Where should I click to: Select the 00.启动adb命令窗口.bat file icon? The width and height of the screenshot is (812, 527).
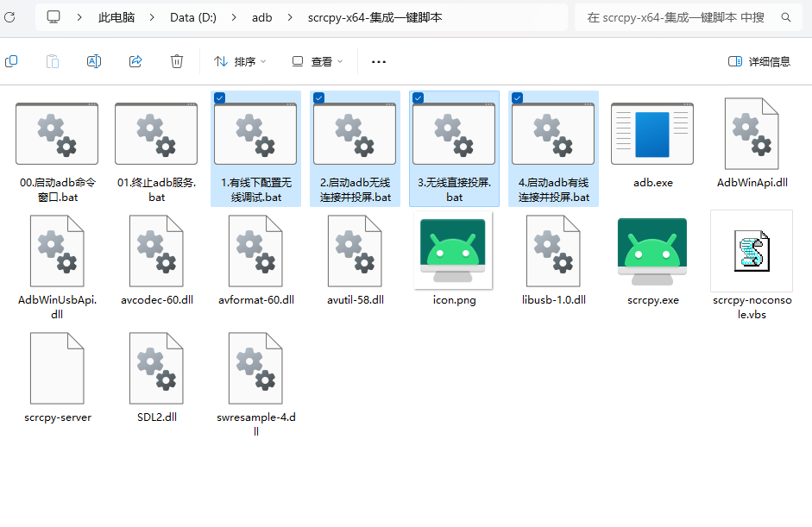pos(57,134)
